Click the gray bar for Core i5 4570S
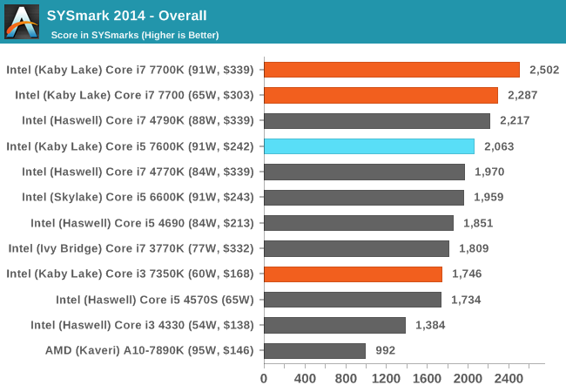Viewport: 566px width, 392px height. (353, 300)
